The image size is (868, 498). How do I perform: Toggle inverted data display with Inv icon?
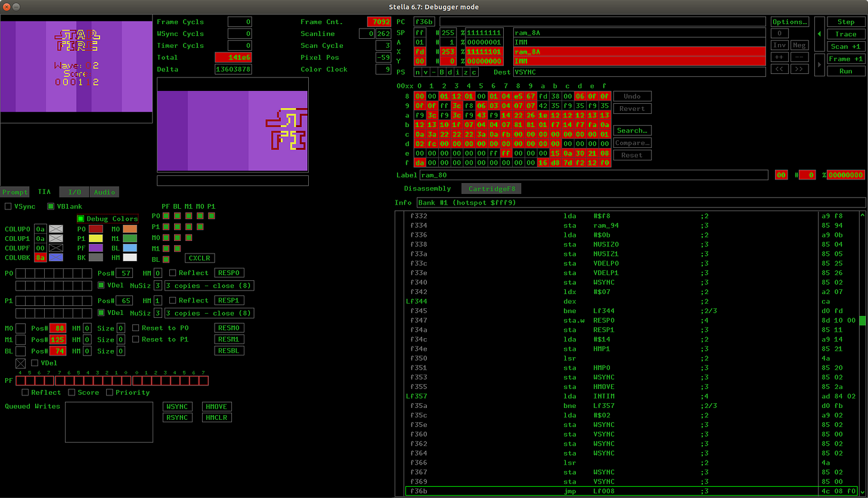779,45
